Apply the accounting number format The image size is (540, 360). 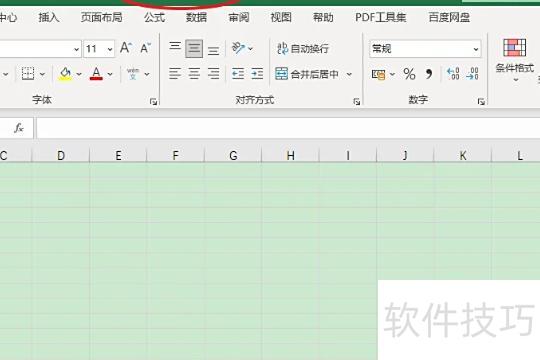(x=378, y=74)
